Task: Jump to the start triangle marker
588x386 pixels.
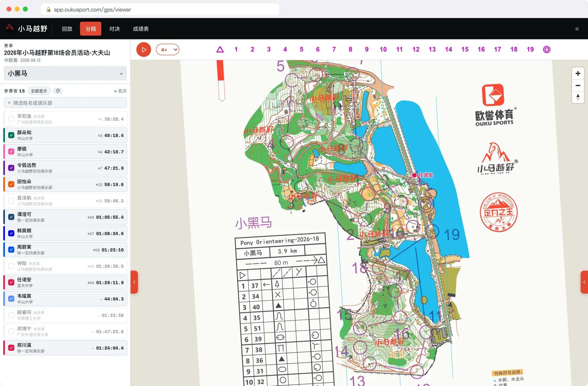Action: pyautogui.click(x=220, y=49)
